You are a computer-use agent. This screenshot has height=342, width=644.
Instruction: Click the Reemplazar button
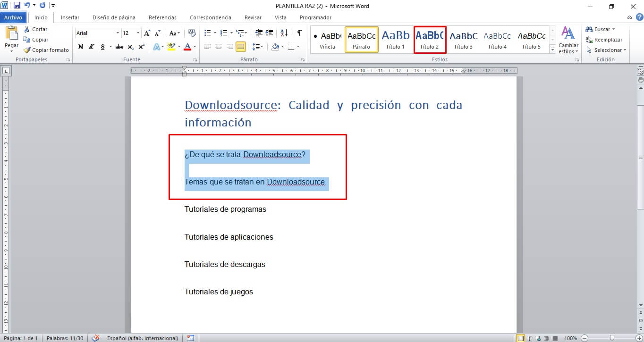604,40
